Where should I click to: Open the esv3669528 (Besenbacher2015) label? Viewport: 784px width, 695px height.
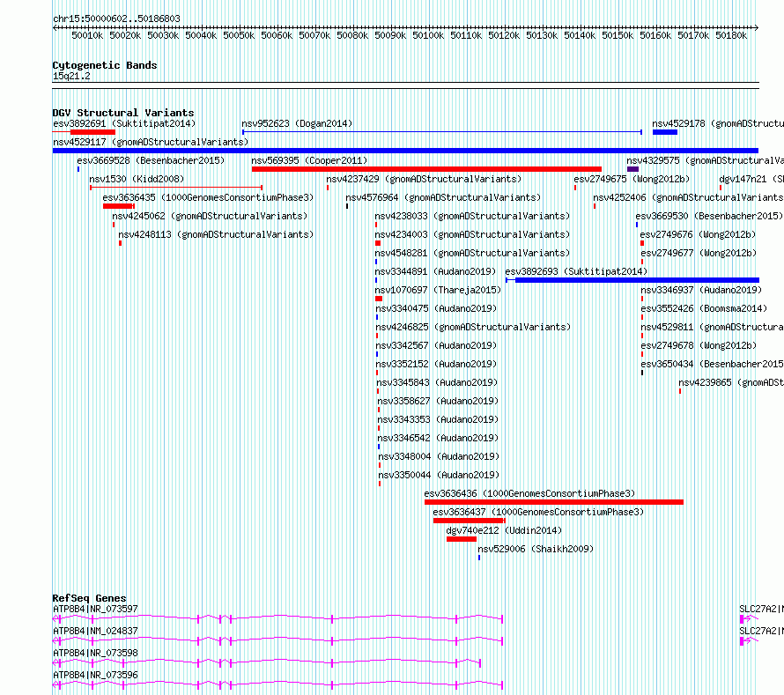tap(151, 160)
